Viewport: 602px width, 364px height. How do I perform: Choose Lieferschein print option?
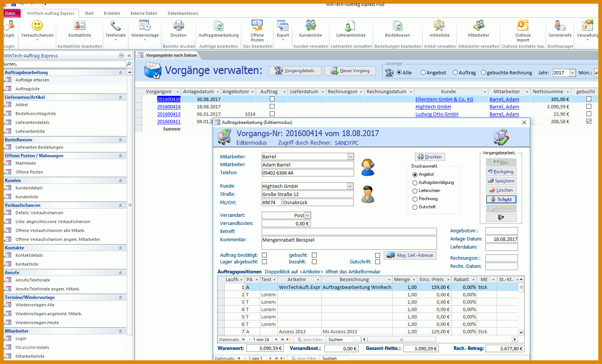tap(415, 191)
